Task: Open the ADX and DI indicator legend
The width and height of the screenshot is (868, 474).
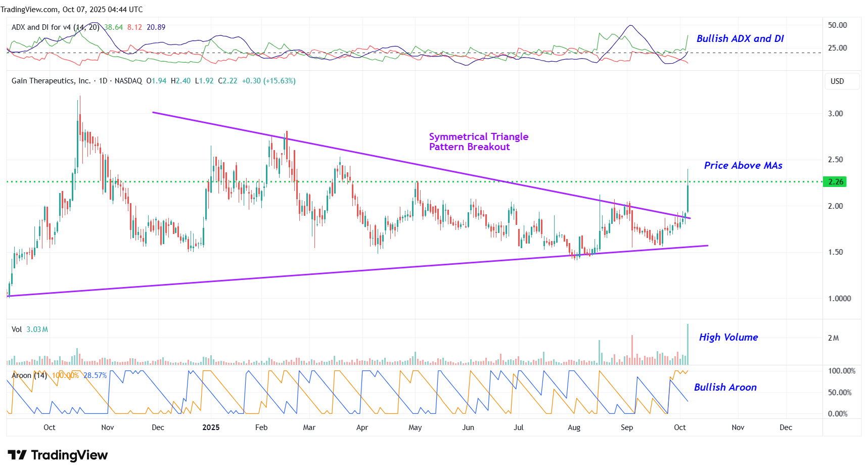Action: pyautogui.click(x=55, y=27)
